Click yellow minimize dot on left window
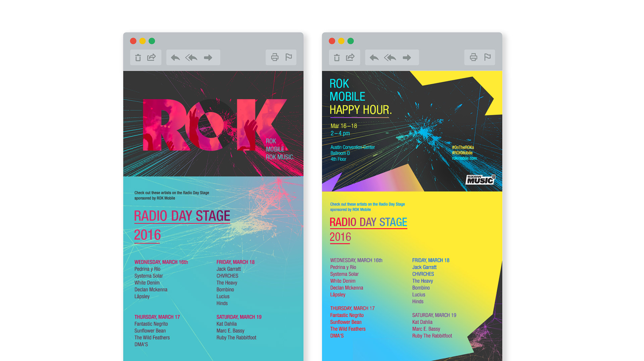The height and width of the screenshot is (361, 644). pos(143,41)
